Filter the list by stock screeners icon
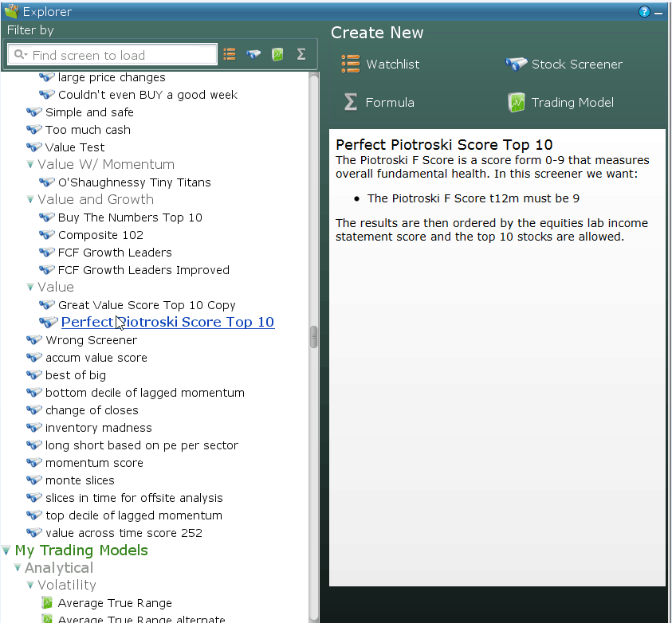 point(253,54)
